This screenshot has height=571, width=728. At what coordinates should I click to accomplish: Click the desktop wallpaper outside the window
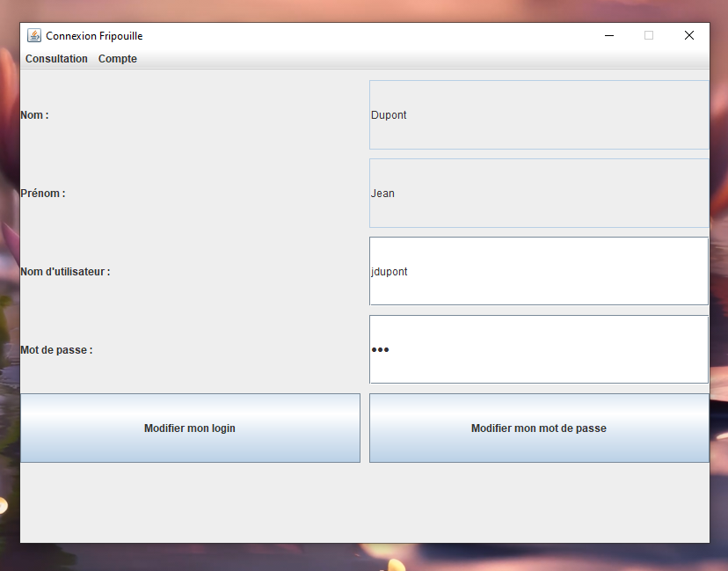coord(364,558)
